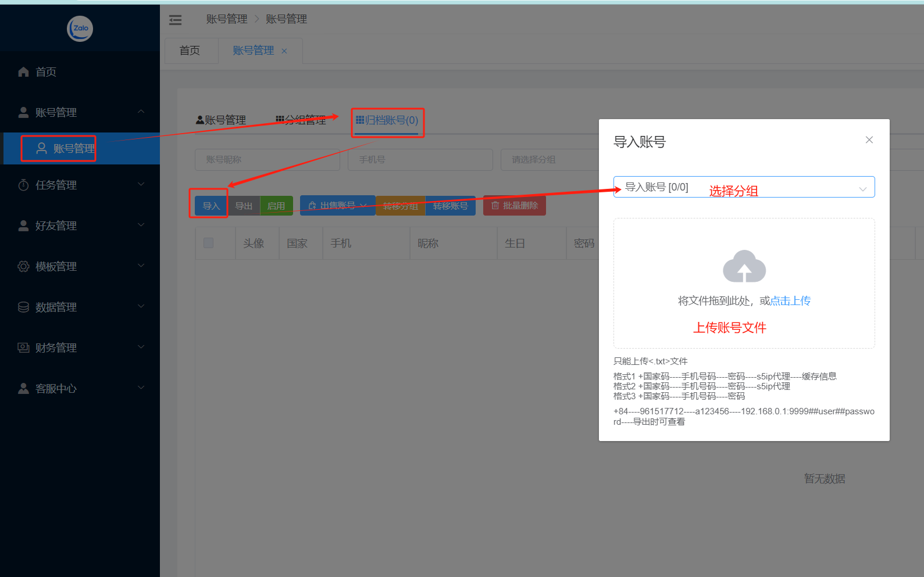This screenshot has width=924, height=577.
Task: Click the 财务管理 finance icon
Action: coord(23,348)
